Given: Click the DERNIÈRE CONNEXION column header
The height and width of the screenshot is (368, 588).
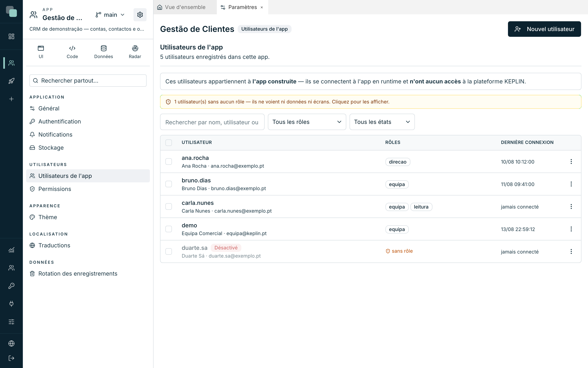Looking at the screenshot, I should tap(527, 142).
